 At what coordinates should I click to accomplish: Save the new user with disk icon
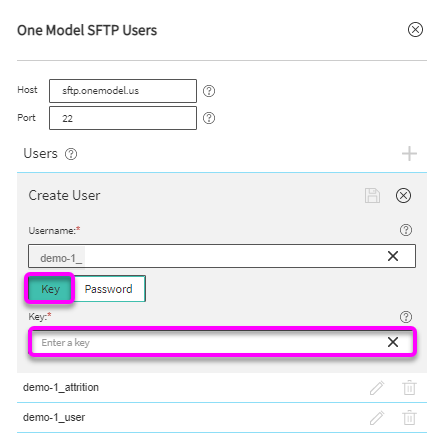(372, 195)
